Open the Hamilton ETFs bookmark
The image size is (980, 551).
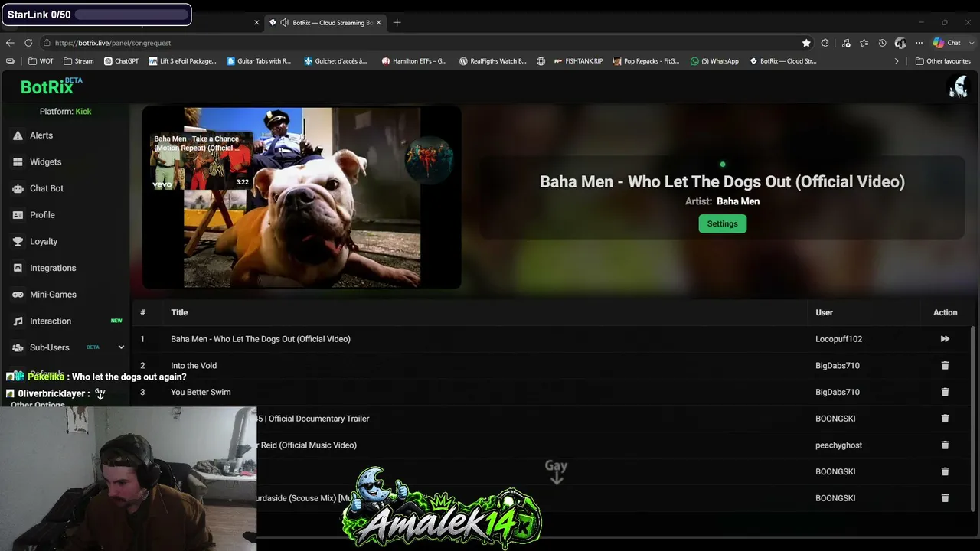[x=413, y=61]
